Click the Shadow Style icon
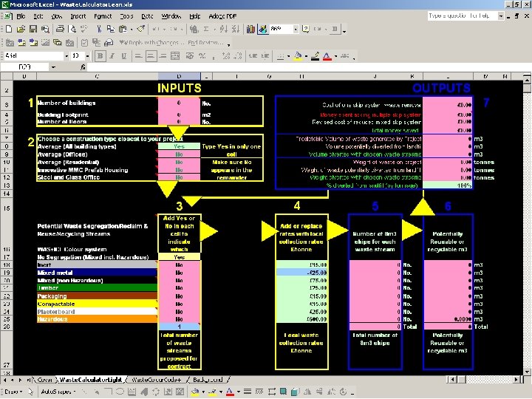 283,392
